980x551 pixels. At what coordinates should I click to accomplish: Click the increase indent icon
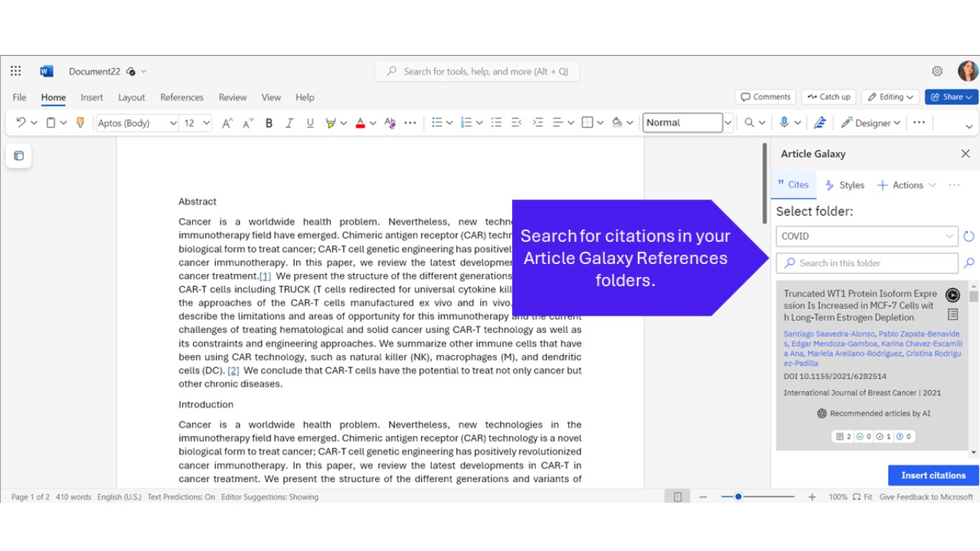[x=537, y=123]
